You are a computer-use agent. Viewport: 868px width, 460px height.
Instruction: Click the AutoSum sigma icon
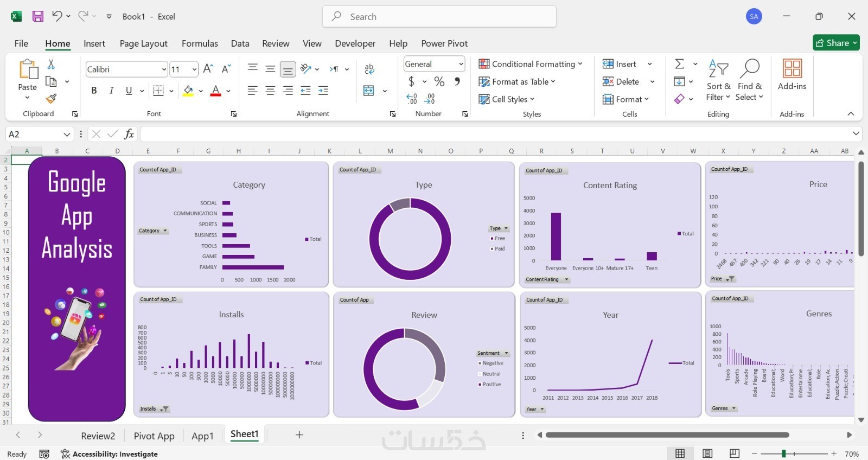(679, 64)
